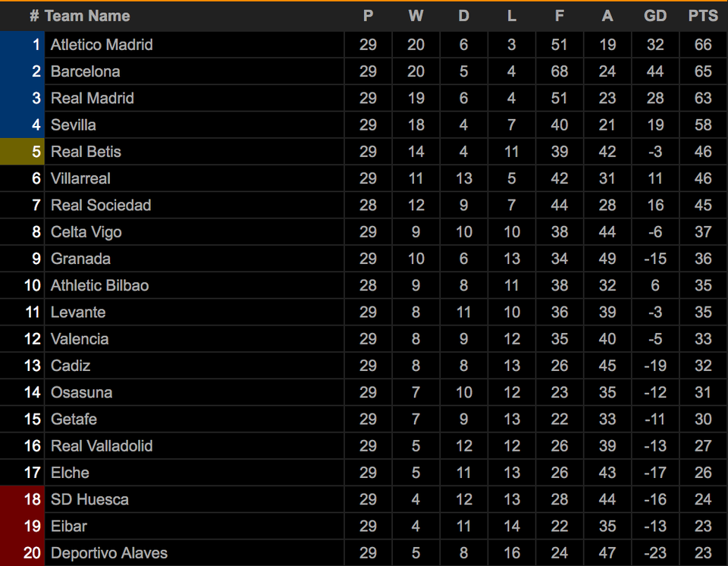Click the P (played) column header
Viewport: 728px width, 566px height.
pyautogui.click(x=368, y=16)
